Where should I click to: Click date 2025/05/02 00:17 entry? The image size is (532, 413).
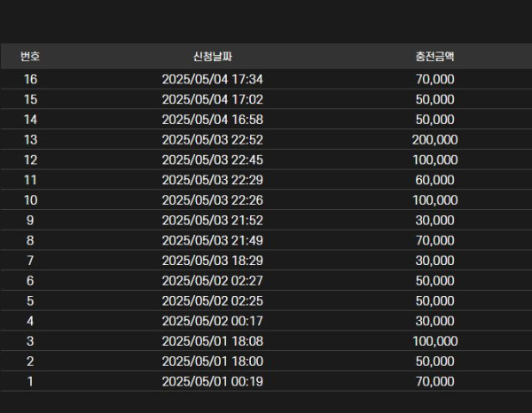pos(213,321)
